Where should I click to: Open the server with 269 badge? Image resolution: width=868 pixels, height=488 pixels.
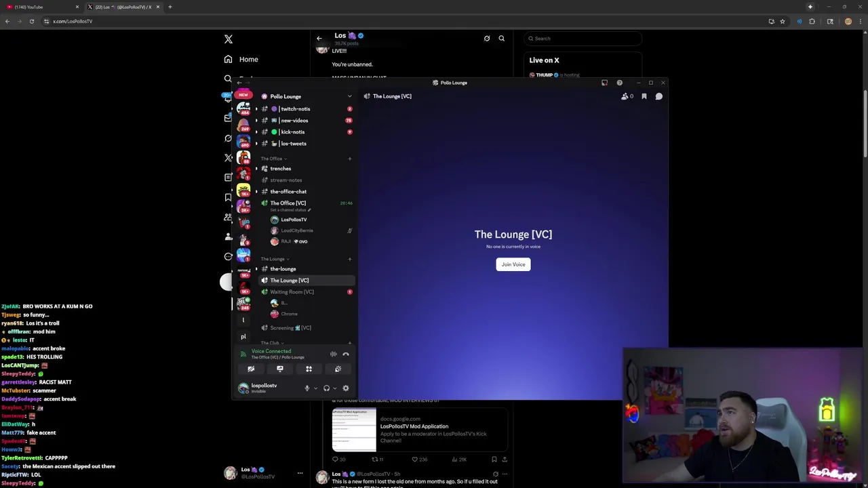[x=243, y=126]
